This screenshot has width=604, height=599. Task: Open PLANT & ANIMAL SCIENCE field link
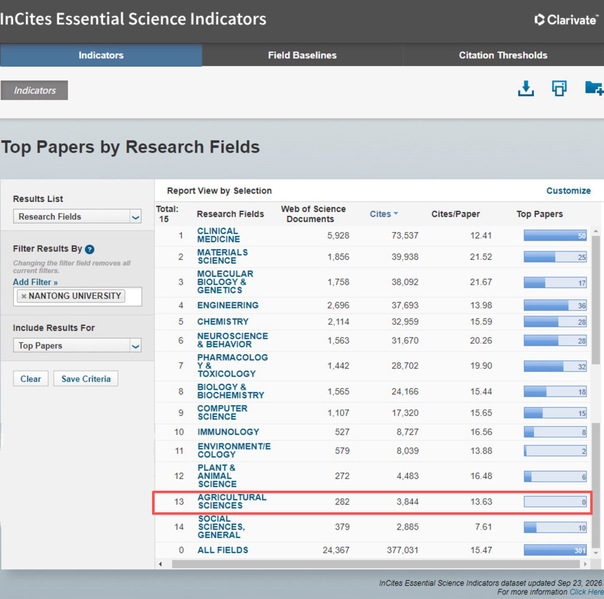[x=217, y=476]
